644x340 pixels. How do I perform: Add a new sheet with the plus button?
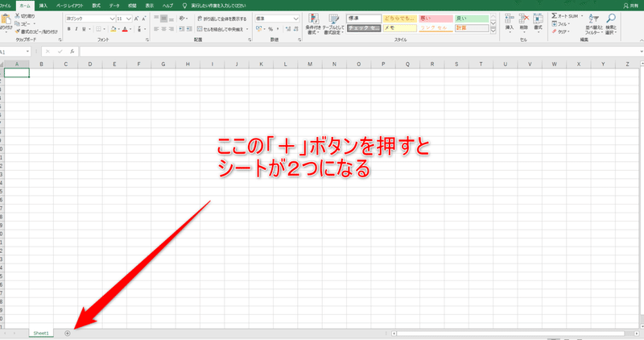[68, 334]
